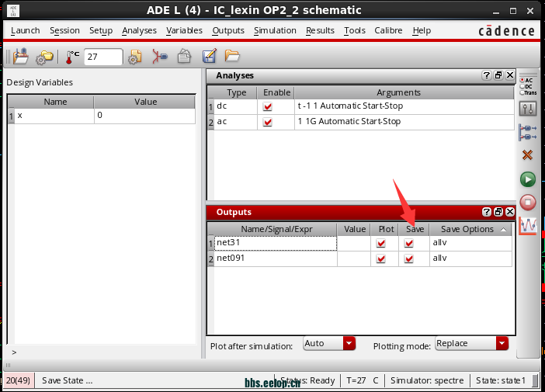Image resolution: width=545 pixels, height=392 pixels.
Task: Click the orange X delete icon
Action: pyautogui.click(x=527, y=155)
